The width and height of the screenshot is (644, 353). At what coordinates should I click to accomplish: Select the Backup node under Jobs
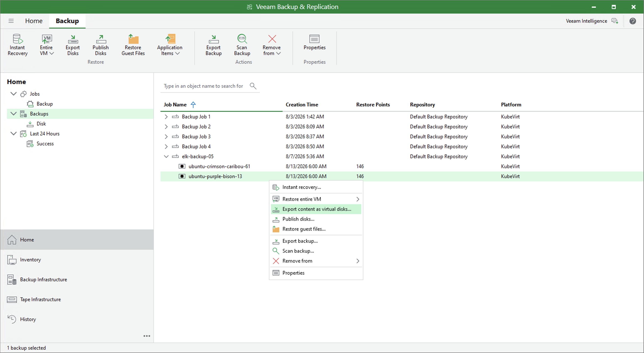45,104
